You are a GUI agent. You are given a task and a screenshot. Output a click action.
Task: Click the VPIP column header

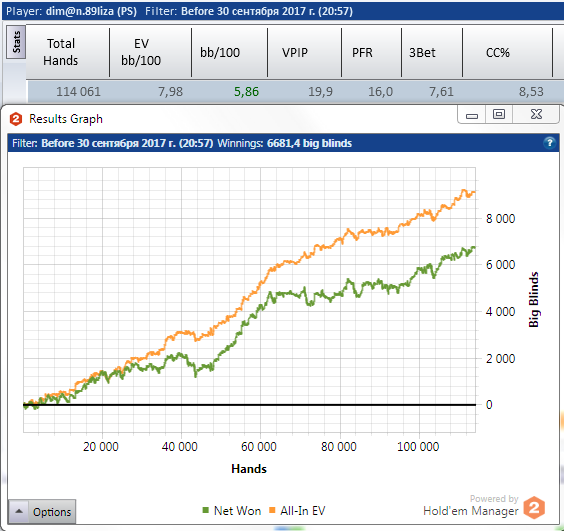pos(304,52)
